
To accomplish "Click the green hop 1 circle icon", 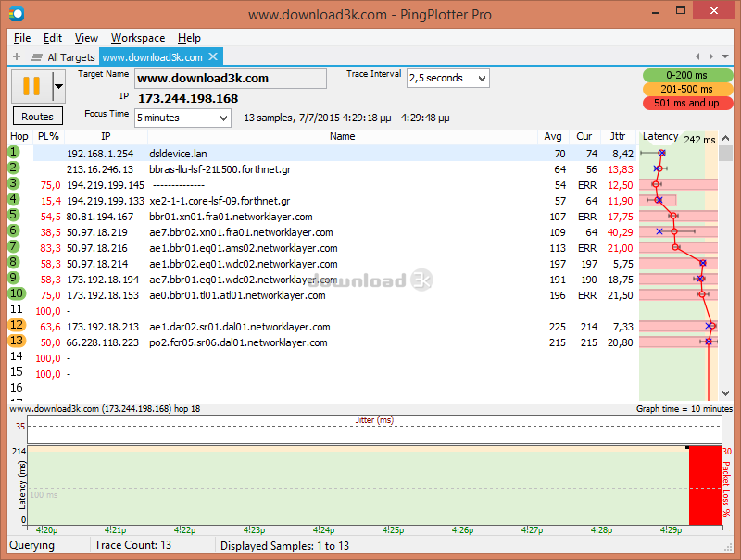I will coord(15,153).
